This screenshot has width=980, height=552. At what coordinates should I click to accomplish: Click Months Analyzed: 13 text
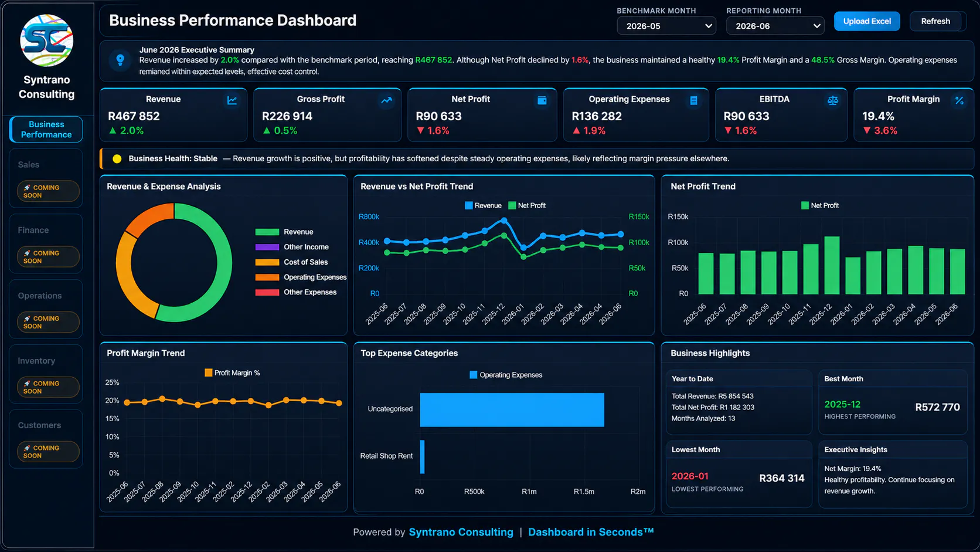point(703,418)
